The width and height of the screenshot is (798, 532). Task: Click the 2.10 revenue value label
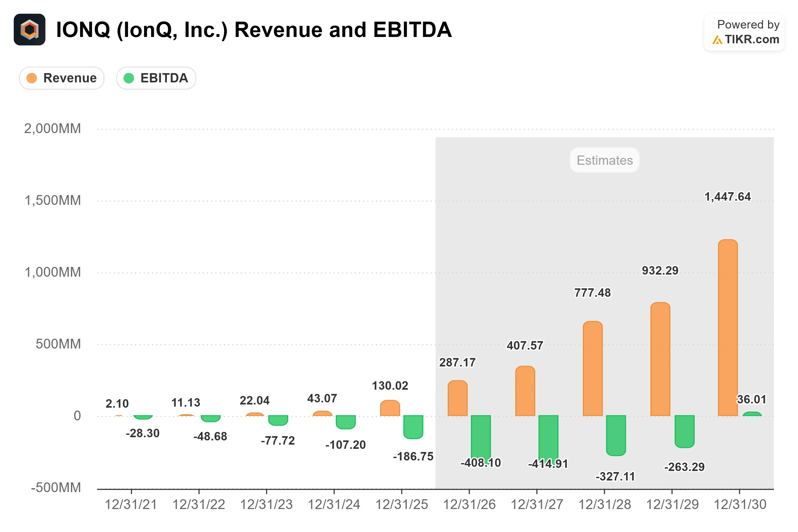(x=117, y=404)
